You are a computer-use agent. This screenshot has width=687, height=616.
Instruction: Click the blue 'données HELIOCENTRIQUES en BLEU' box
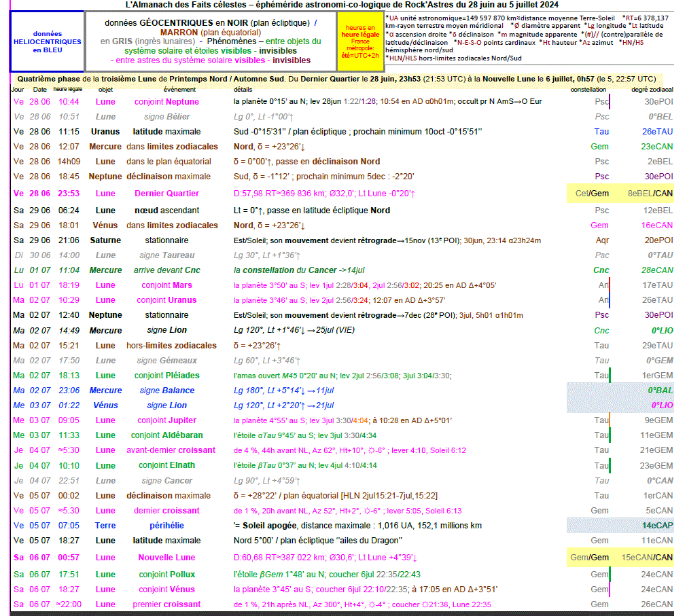coord(48,41)
